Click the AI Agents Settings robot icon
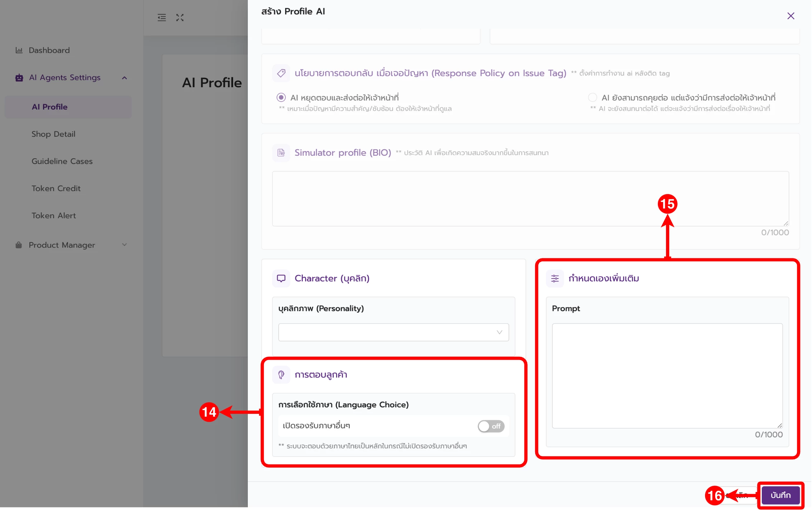The image size is (812, 510). [19, 78]
